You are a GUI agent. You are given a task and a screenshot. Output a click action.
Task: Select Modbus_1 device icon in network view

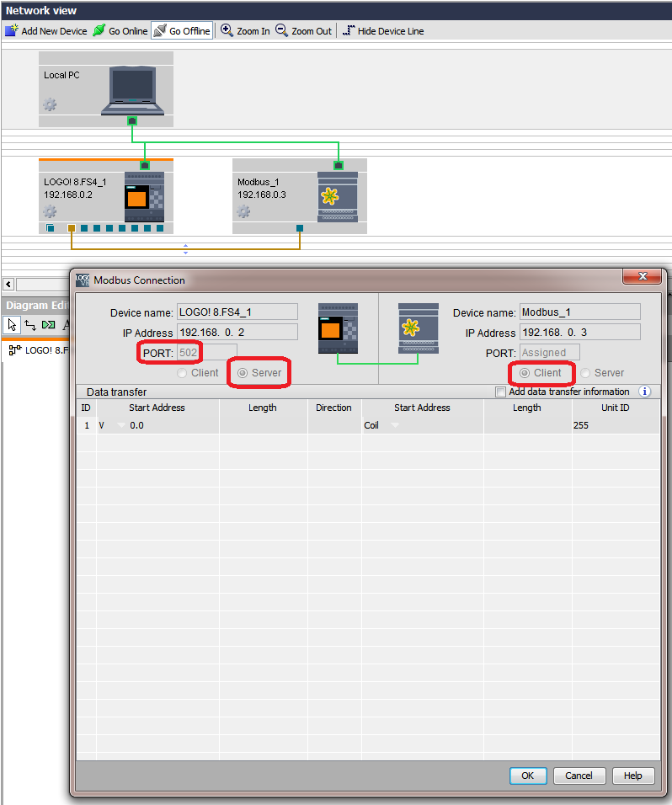(x=338, y=197)
